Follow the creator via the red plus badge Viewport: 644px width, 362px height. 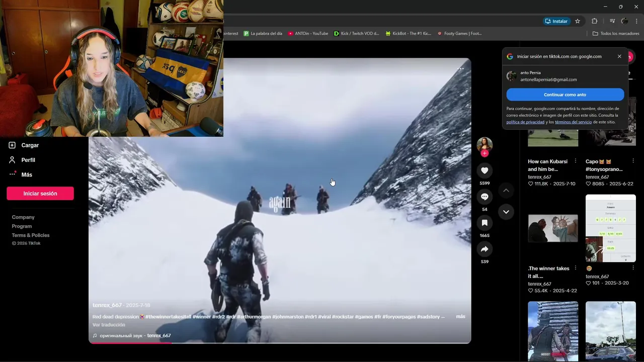pos(485,153)
